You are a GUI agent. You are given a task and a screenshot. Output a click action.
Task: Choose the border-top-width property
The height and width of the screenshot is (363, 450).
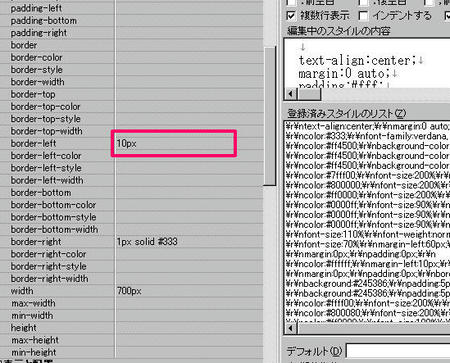pyautogui.click(x=132, y=131)
